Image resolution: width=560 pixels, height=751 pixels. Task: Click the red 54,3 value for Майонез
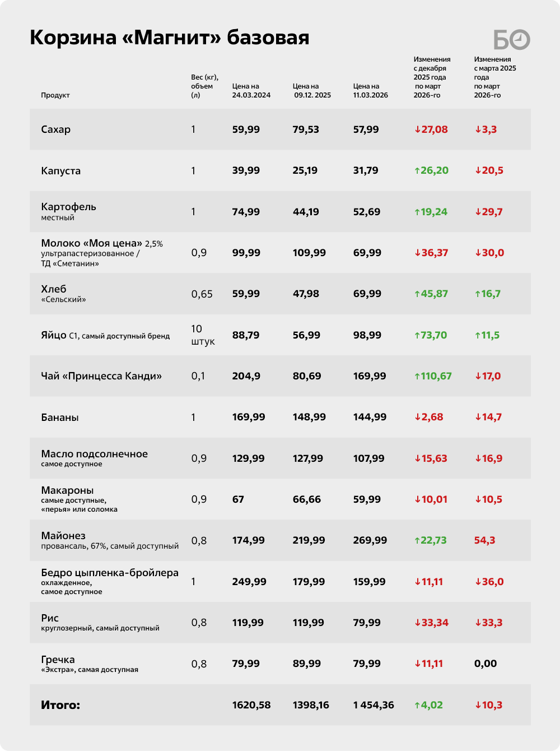pyautogui.click(x=484, y=541)
